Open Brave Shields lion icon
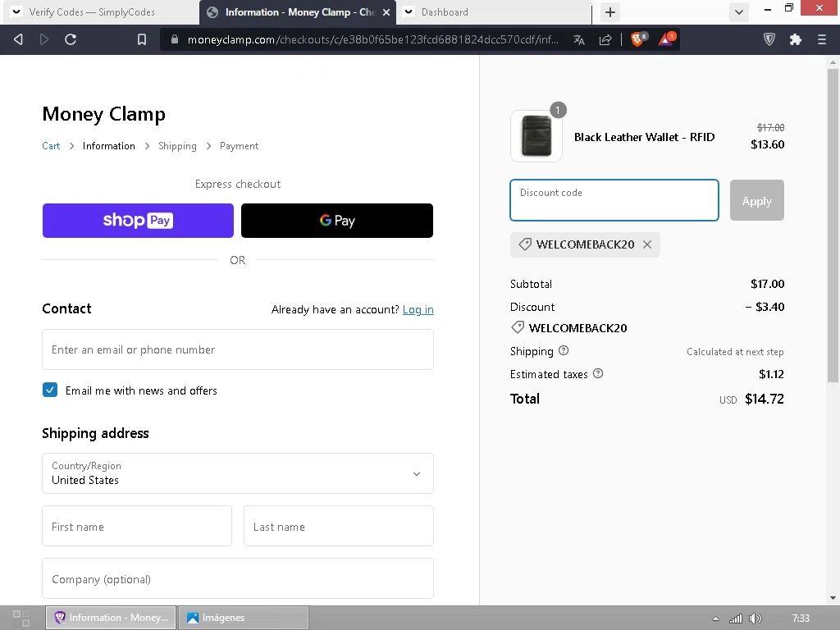840x630 pixels. click(x=638, y=39)
